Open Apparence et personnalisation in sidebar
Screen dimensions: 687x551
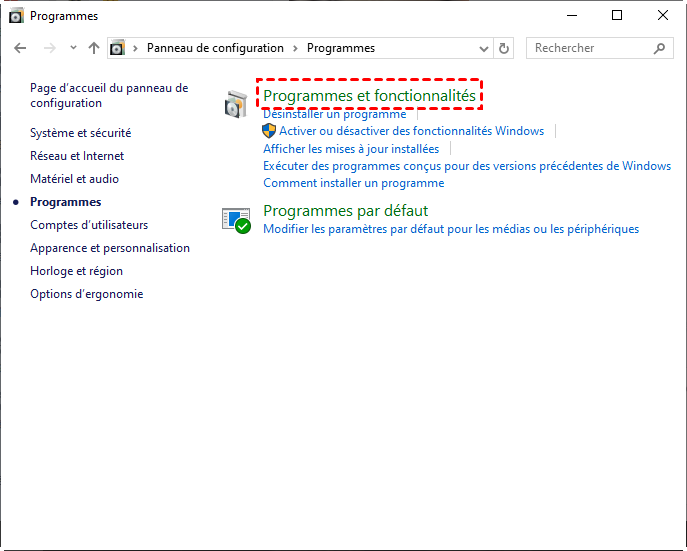[110, 248]
